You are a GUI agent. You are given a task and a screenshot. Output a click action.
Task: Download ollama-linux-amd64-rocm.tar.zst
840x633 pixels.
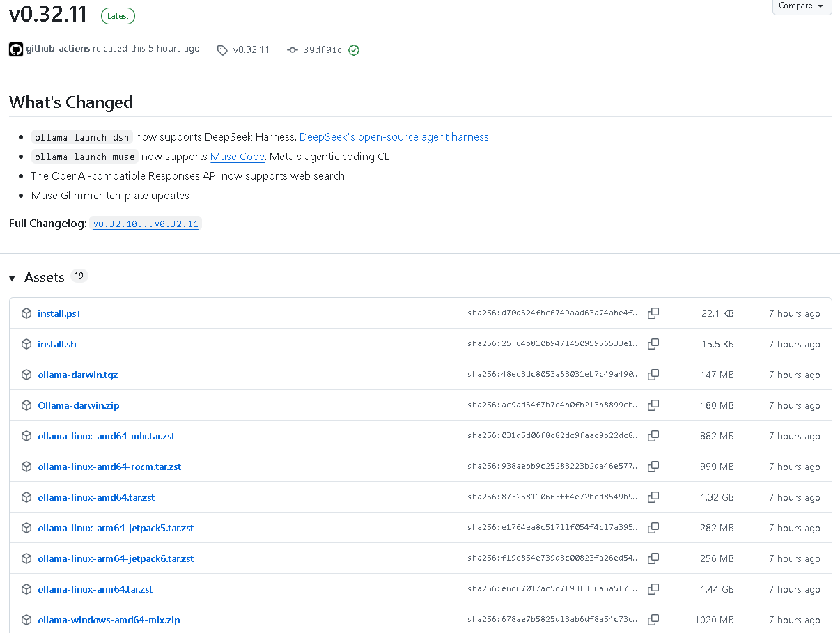[109, 467]
